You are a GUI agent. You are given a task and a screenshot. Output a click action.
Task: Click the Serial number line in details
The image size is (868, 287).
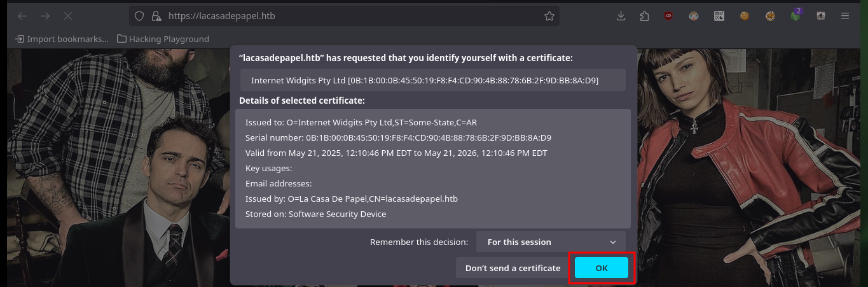tap(398, 137)
